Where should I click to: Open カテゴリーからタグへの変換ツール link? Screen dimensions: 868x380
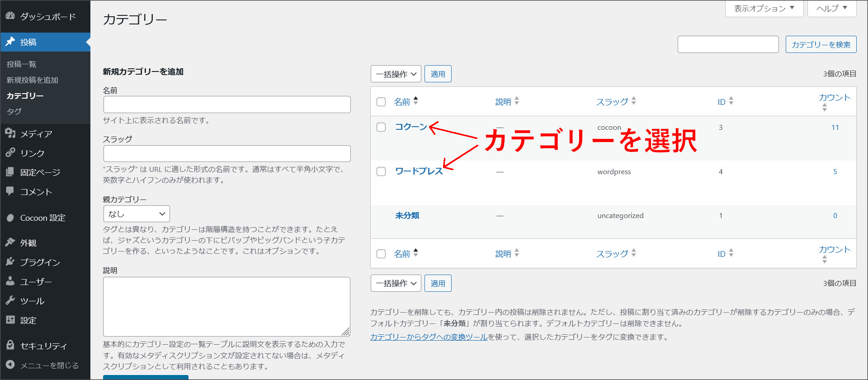429,337
